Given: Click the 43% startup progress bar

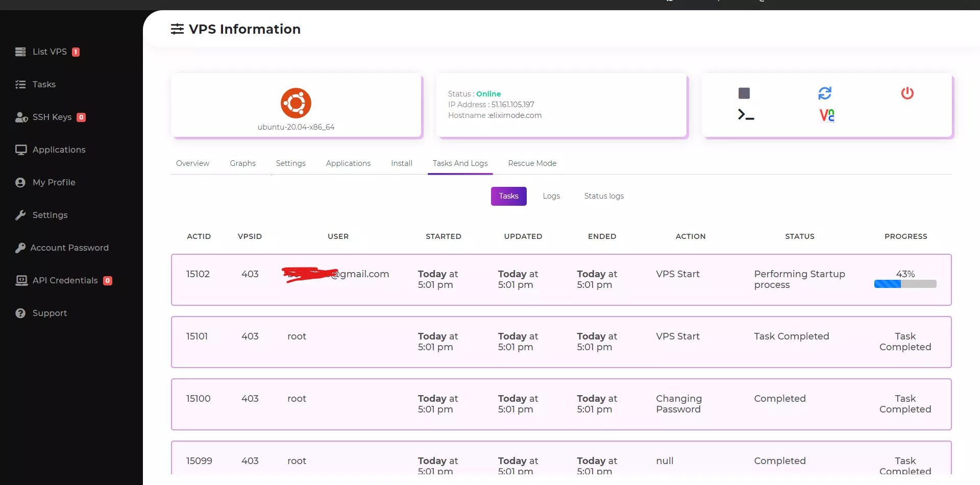Looking at the screenshot, I should pos(905,283).
